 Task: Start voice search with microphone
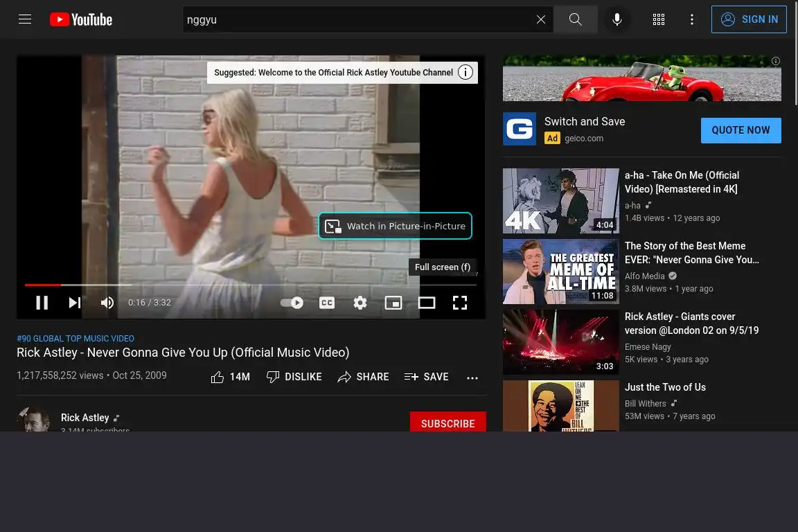pos(617,19)
